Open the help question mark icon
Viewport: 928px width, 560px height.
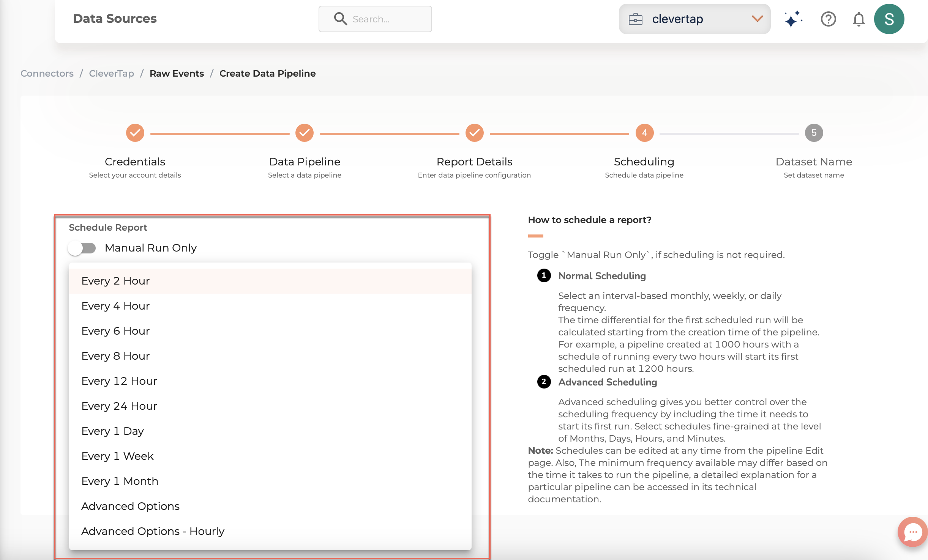[828, 19]
